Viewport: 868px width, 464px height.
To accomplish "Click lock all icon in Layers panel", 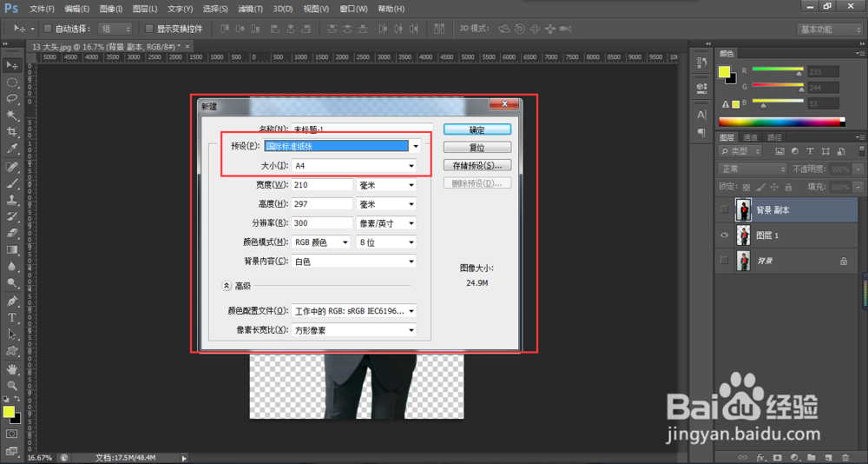I will click(788, 188).
